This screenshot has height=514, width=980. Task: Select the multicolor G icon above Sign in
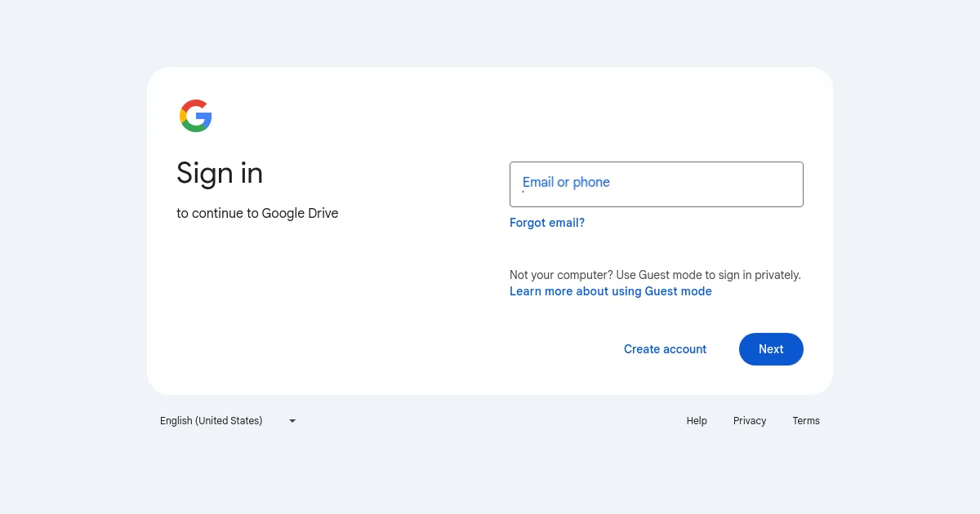[x=195, y=115]
